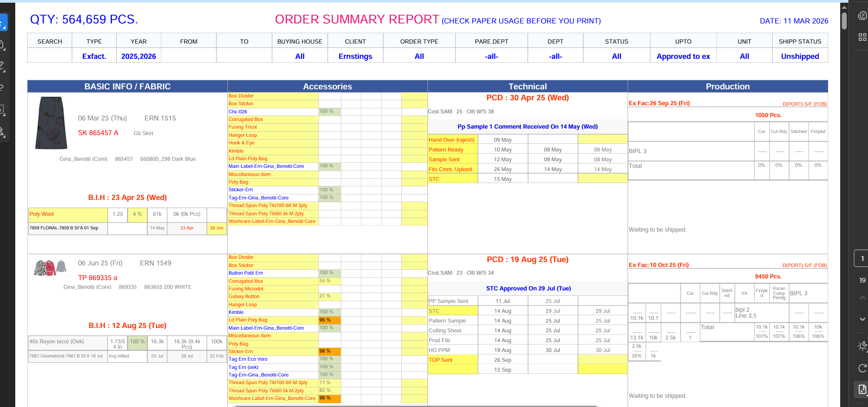Click the 'SEARCH' column header
868x407 pixels.
(50, 41)
